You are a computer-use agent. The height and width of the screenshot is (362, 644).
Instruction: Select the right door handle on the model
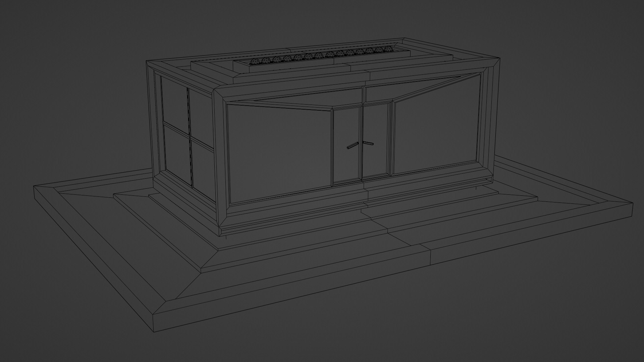368,143
